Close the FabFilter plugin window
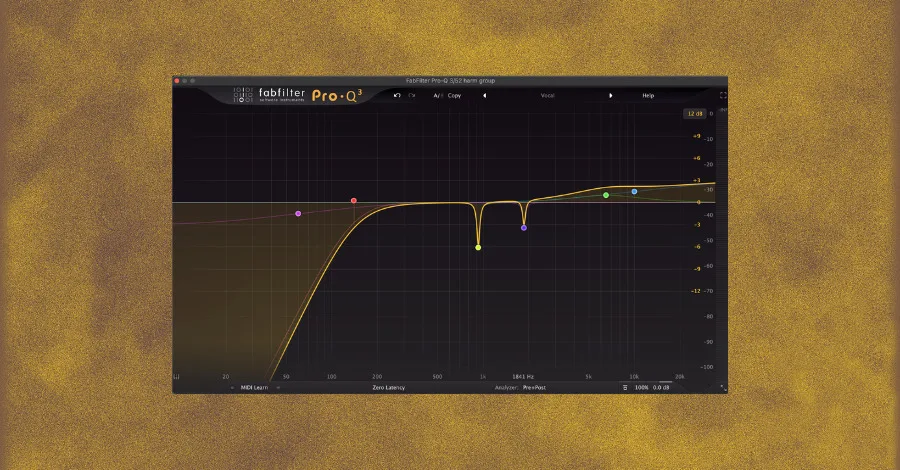The height and width of the screenshot is (470, 900). coord(177,81)
